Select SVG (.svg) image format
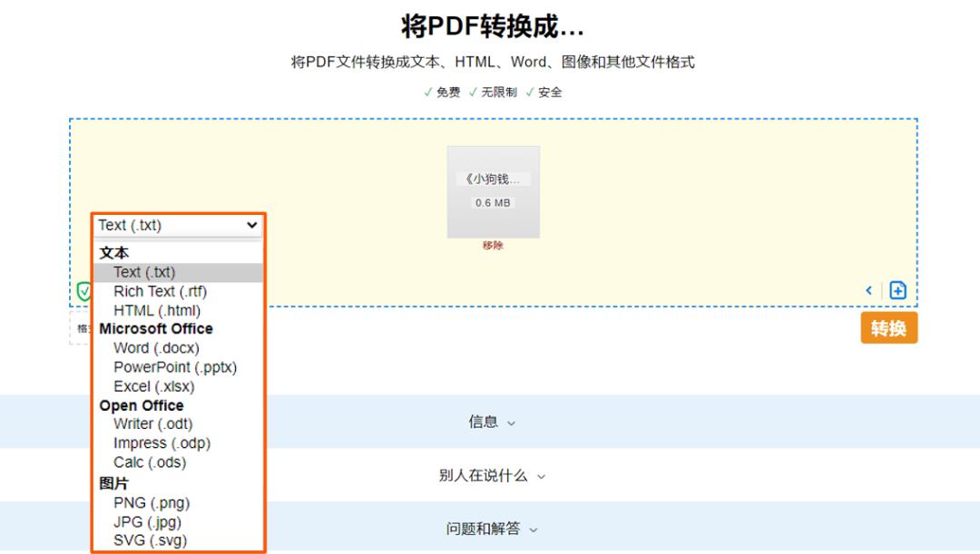The height and width of the screenshot is (554, 980). [x=150, y=541]
